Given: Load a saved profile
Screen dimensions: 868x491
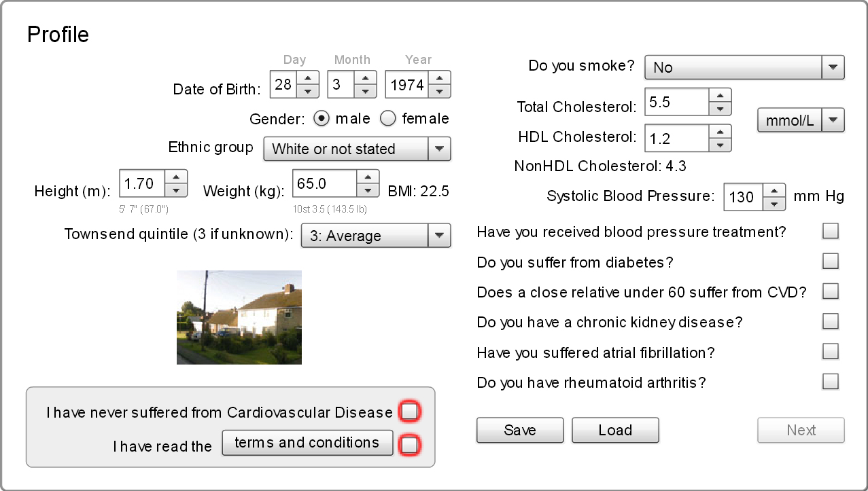Looking at the screenshot, I should click(x=615, y=430).
